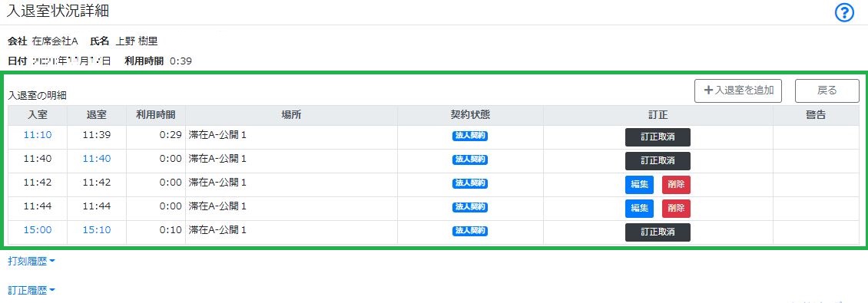The image size is (868, 303).
Task: Open the 15:00 entry time link
Action: pos(38,230)
